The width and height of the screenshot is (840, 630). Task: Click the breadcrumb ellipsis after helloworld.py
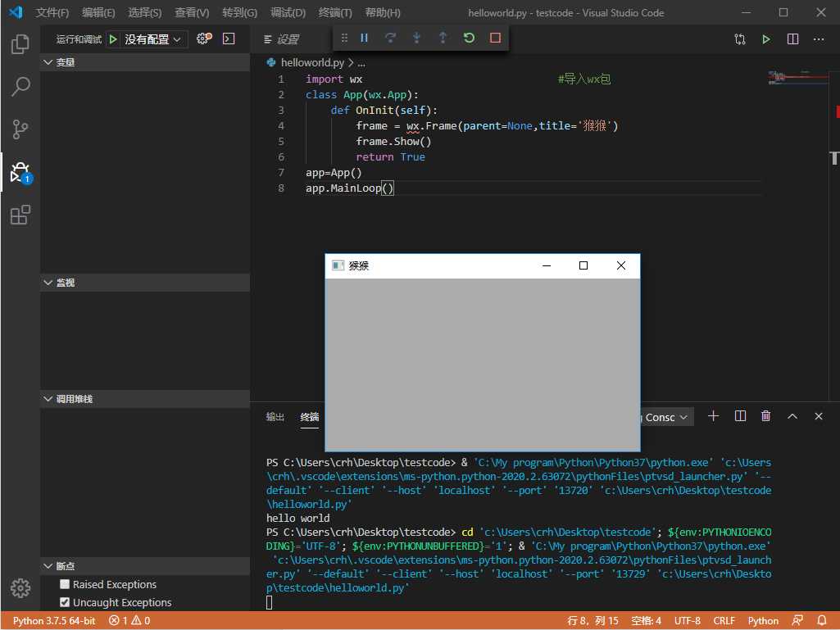point(361,63)
